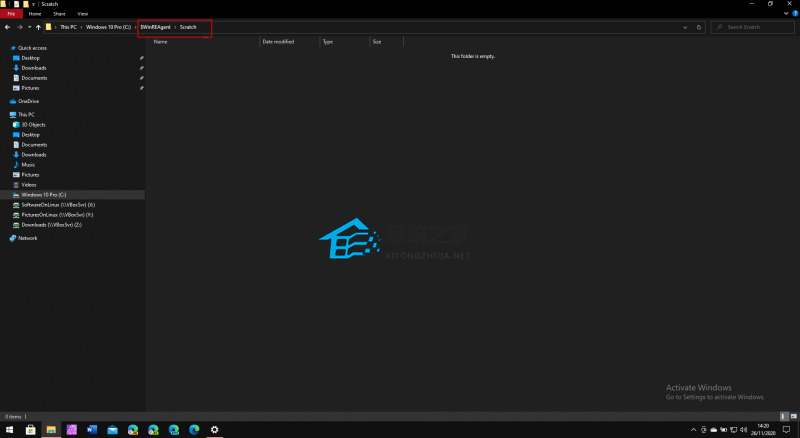Go up one folder level
Image resolution: width=800 pixels, height=438 pixels.
click(x=38, y=27)
